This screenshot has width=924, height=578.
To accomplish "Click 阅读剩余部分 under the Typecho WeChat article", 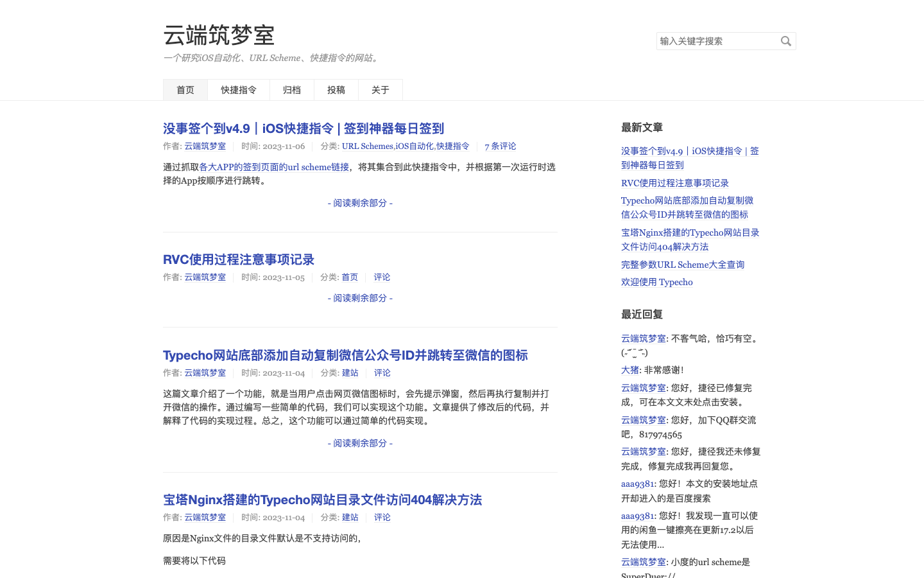I will point(359,443).
